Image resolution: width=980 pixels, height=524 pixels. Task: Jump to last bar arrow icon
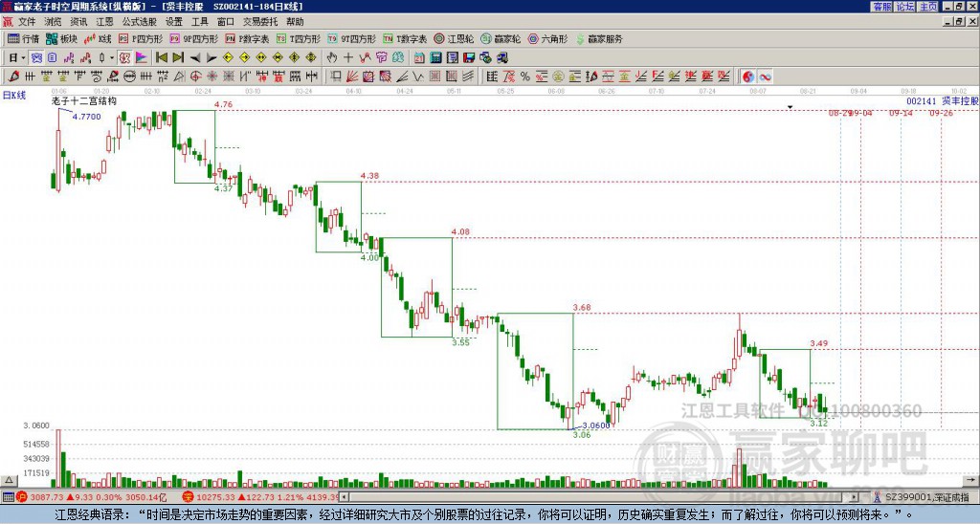[178, 58]
